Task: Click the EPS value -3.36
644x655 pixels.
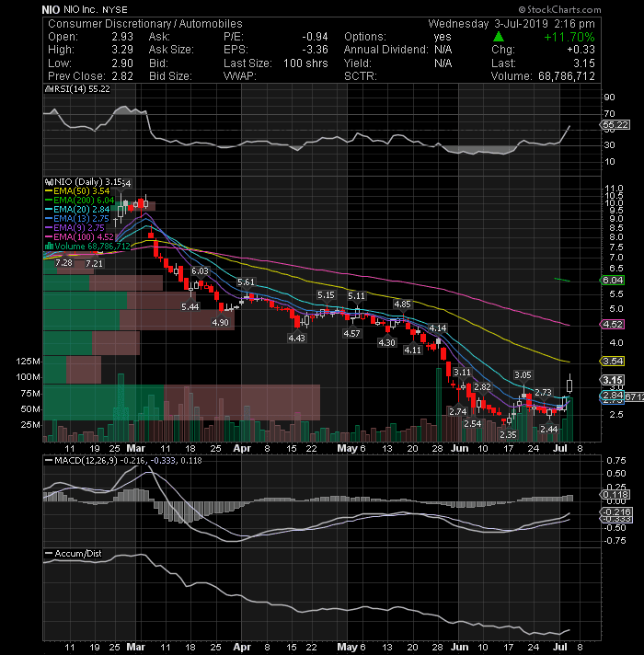Action: click(315, 50)
